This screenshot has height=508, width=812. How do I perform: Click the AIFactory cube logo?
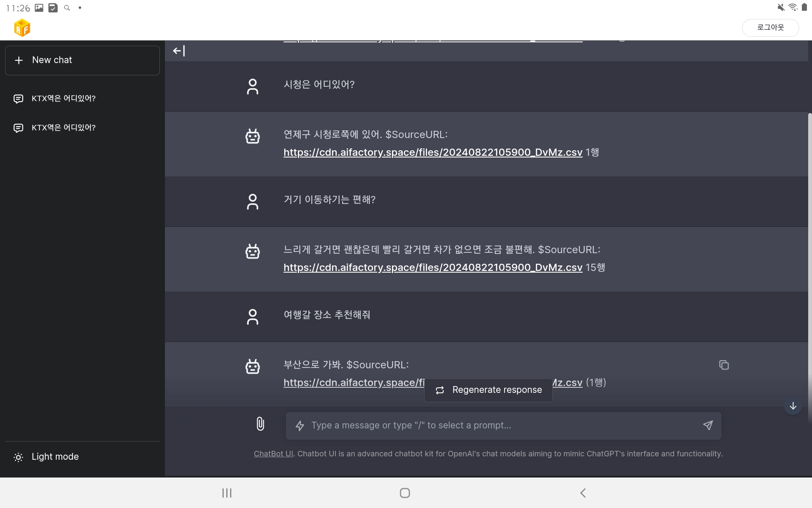tap(22, 28)
